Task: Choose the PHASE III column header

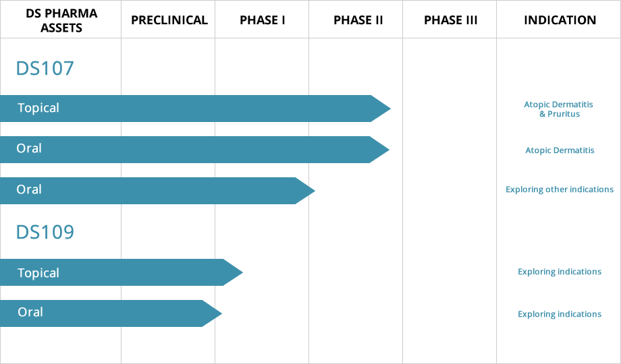Action: (450, 20)
